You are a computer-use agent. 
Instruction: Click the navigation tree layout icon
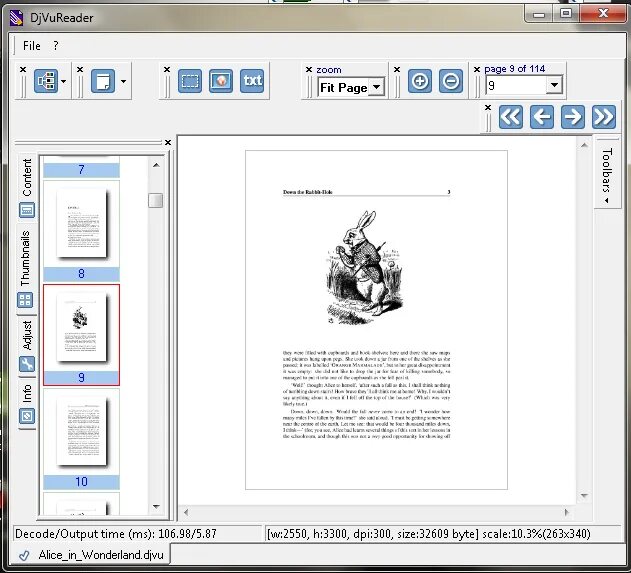[x=45, y=81]
